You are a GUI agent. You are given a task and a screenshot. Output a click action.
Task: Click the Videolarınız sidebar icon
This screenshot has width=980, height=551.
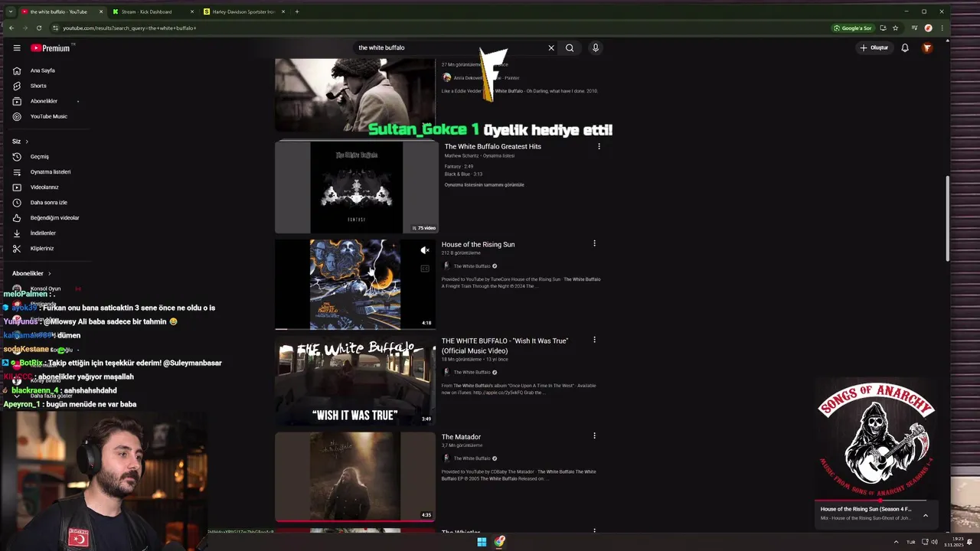[x=17, y=187]
